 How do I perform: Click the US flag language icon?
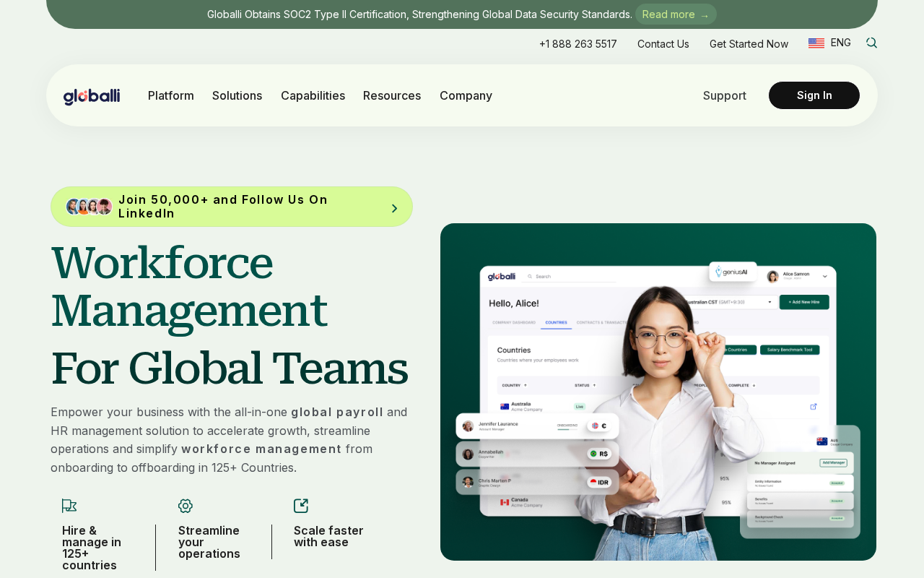(x=816, y=43)
